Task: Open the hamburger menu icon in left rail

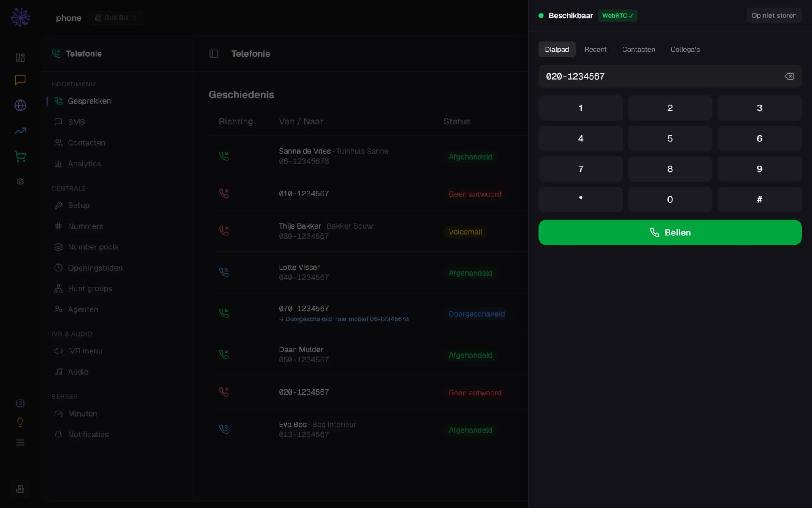Action: 20,443
